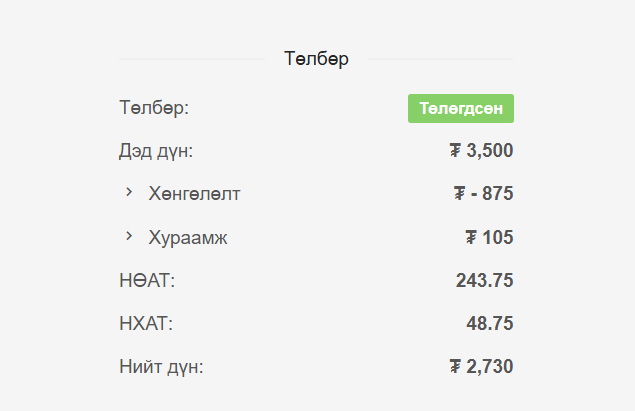Click the Дэд дүн: subtotal label

click(156, 151)
